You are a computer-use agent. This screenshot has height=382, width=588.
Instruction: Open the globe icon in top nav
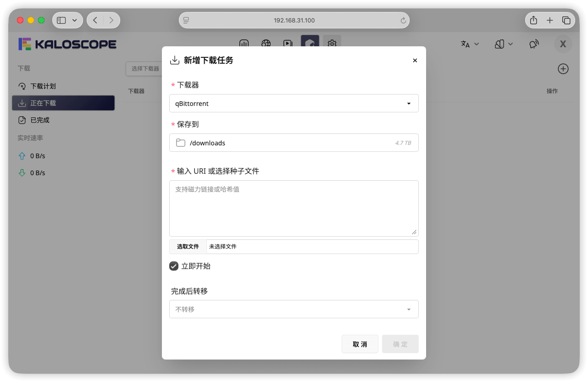(266, 44)
